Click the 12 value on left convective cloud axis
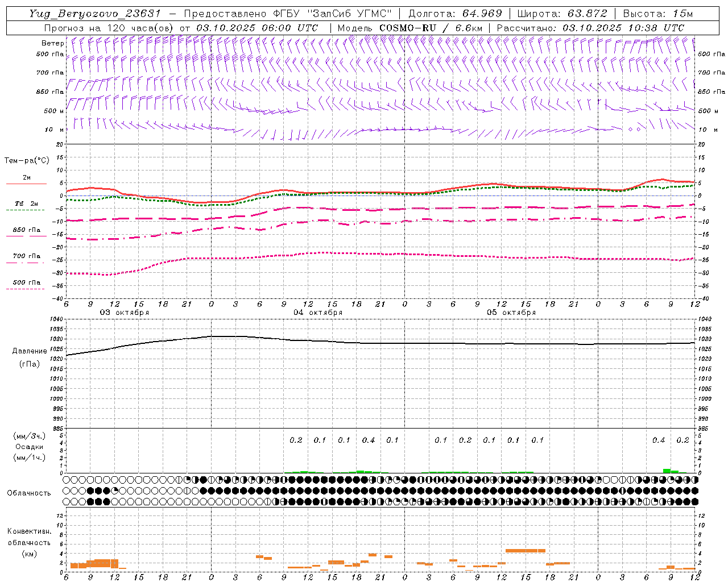 (x=60, y=516)
